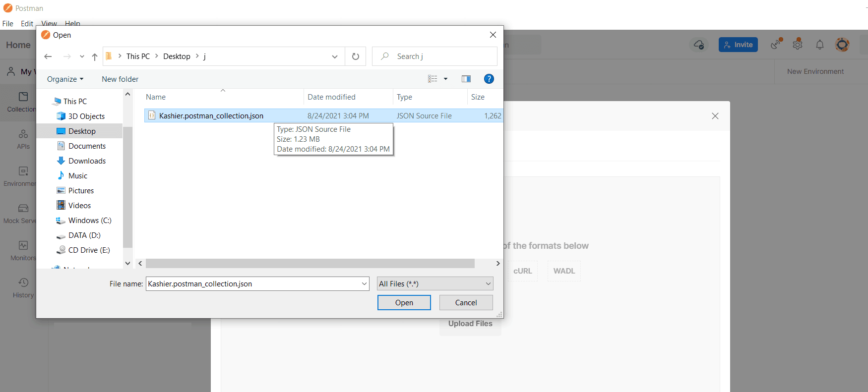Change the file view layout icon

tap(433, 79)
